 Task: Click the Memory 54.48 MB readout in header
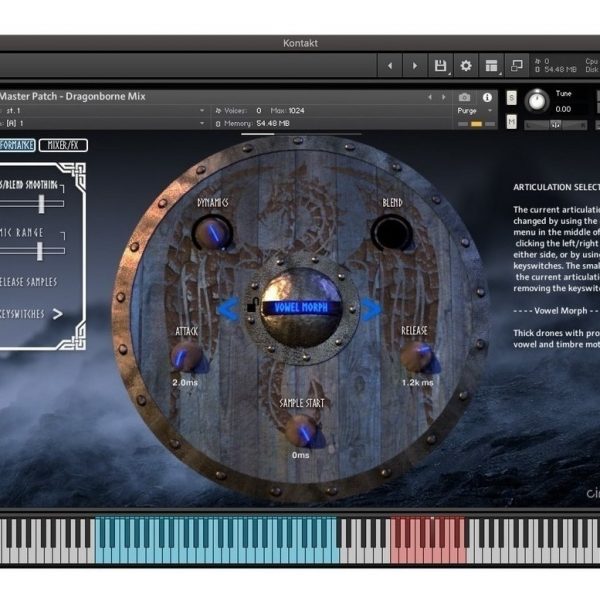pos(273,123)
